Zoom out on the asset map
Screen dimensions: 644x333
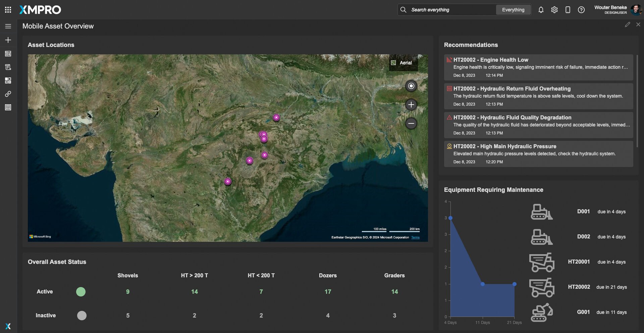[x=411, y=123]
